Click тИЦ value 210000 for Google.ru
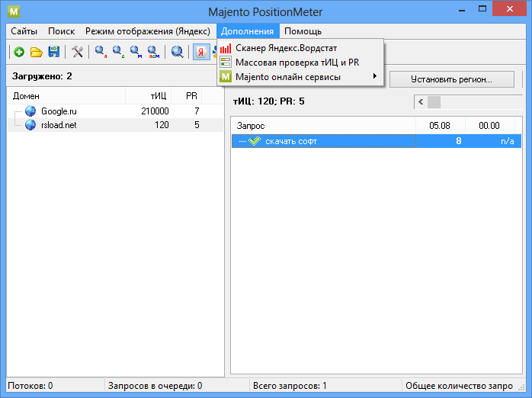This screenshot has height=398, width=532. pyautogui.click(x=155, y=111)
